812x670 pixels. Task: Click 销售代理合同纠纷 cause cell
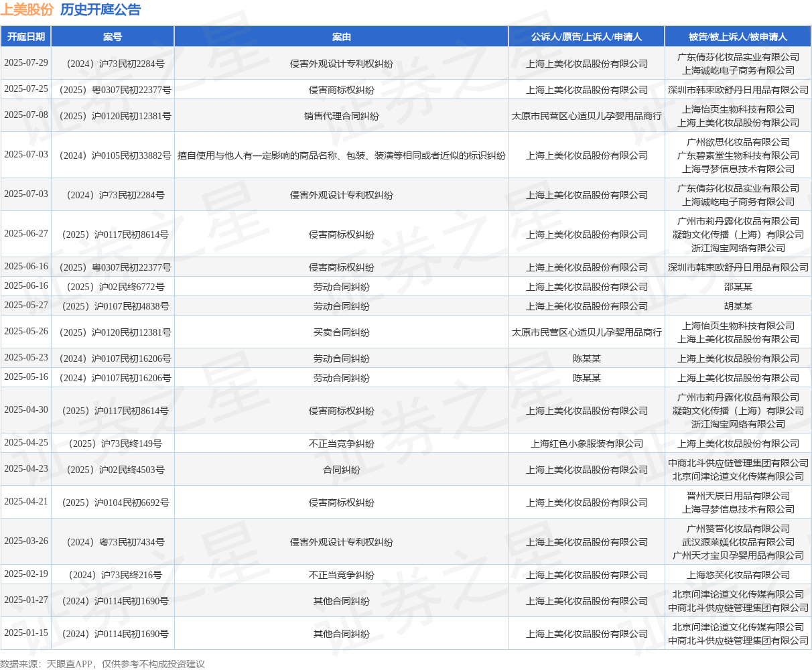pos(342,116)
